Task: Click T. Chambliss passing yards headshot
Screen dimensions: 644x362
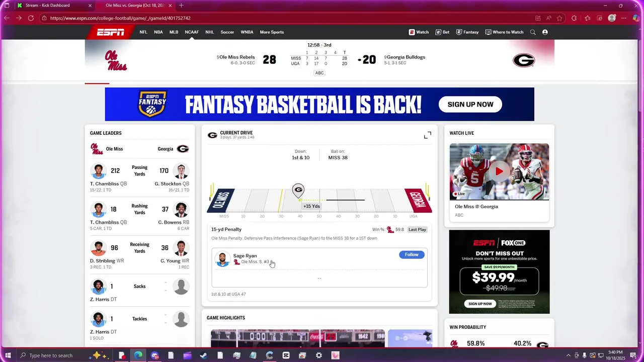Action: [99, 171]
